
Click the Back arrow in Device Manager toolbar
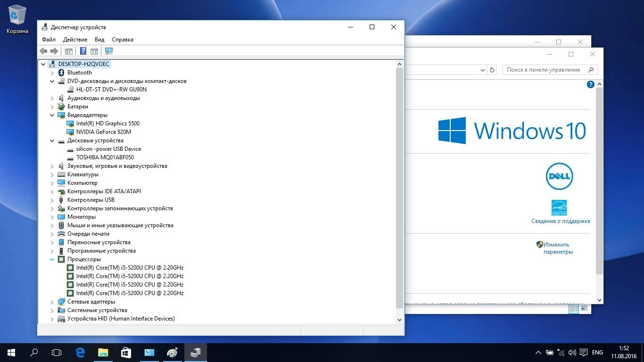(x=43, y=51)
